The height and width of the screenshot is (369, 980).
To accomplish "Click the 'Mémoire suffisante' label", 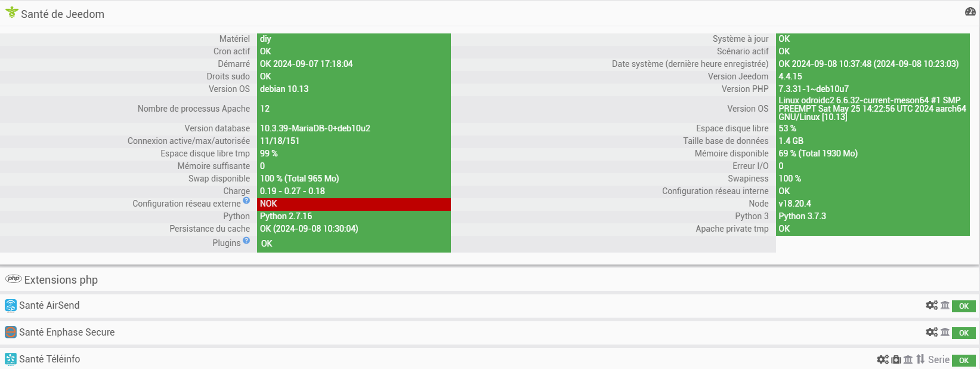I will (x=214, y=166).
